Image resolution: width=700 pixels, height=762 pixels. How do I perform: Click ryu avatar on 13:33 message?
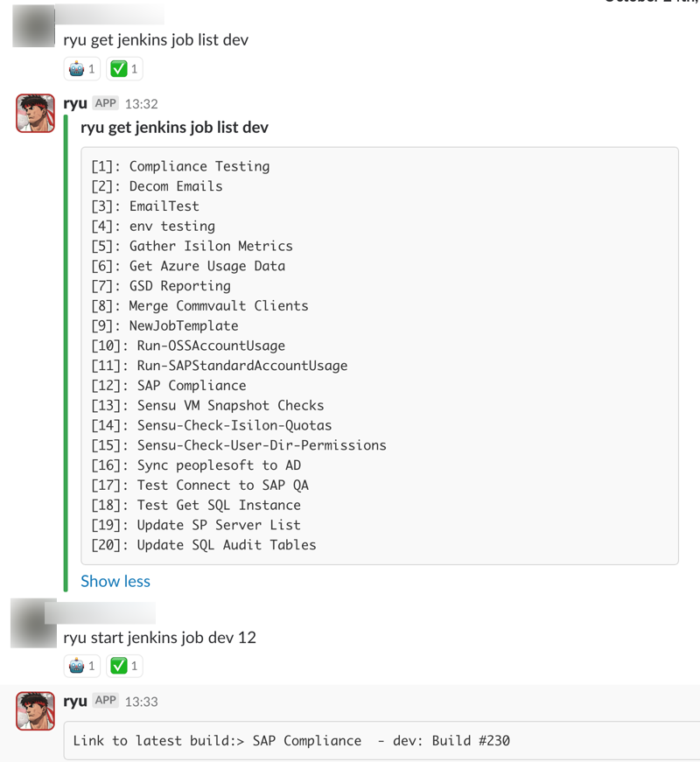point(35,710)
